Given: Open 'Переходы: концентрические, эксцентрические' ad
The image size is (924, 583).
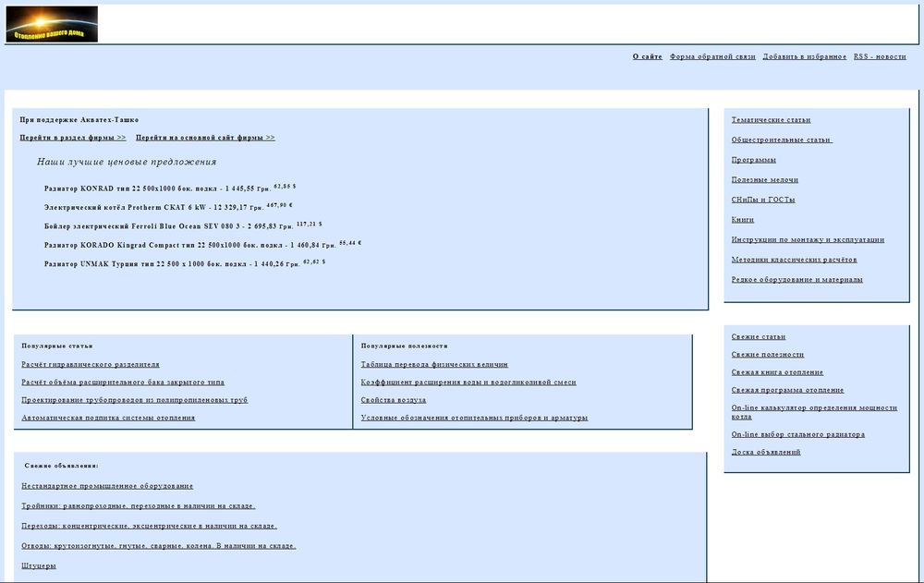Looking at the screenshot, I should (149, 527).
